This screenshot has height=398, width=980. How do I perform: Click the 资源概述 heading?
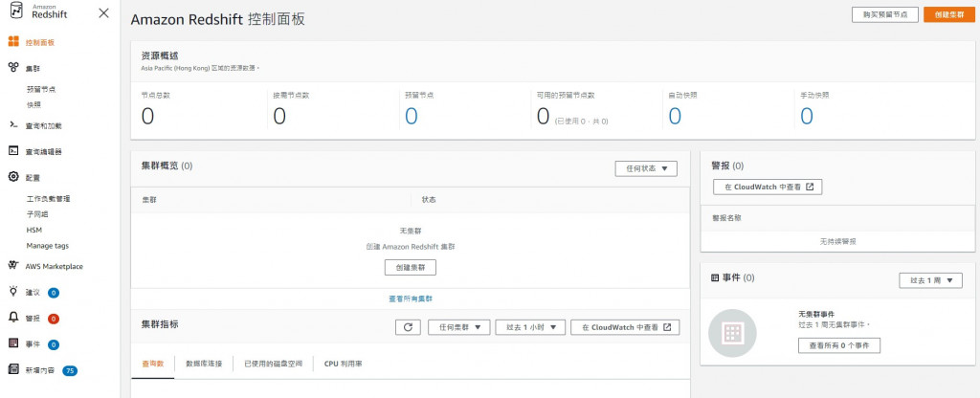(x=160, y=55)
